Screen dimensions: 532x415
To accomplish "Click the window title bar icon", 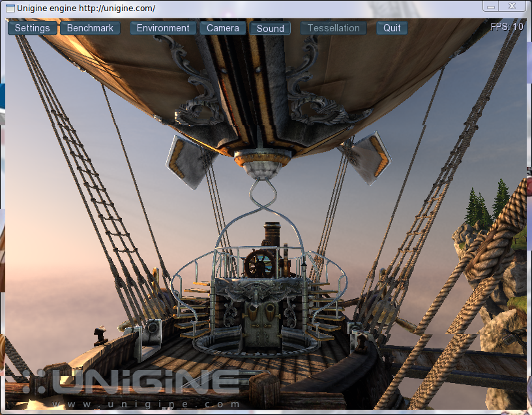I will click(10, 8).
